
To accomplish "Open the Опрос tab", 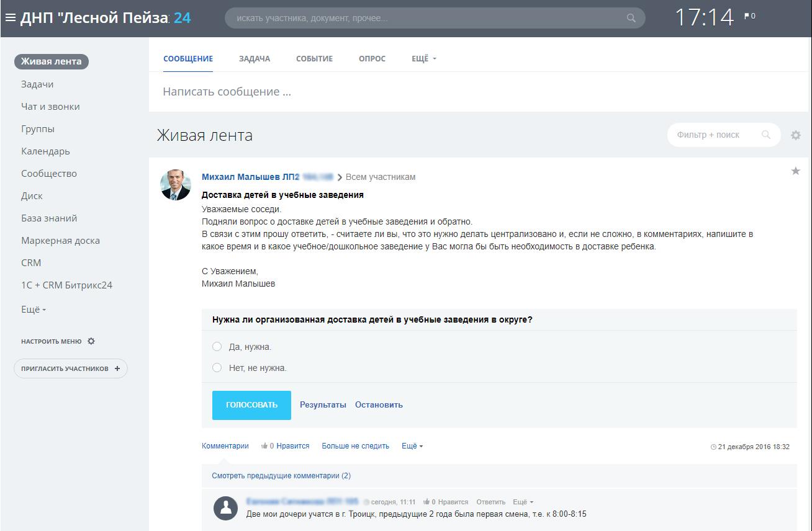I will click(372, 59).
